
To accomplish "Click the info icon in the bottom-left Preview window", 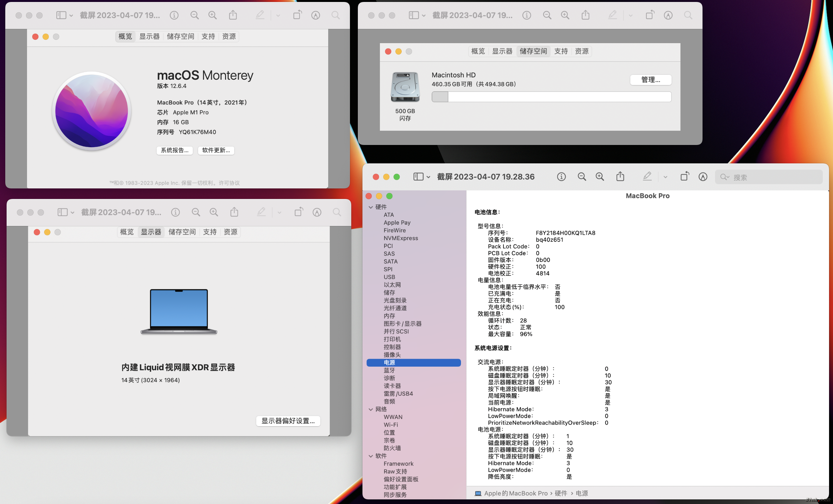I will pos(175,212).
